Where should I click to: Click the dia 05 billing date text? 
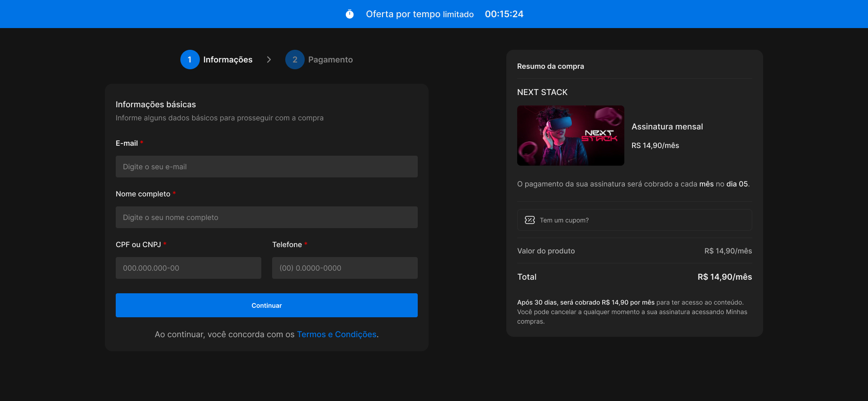point(737,184)
